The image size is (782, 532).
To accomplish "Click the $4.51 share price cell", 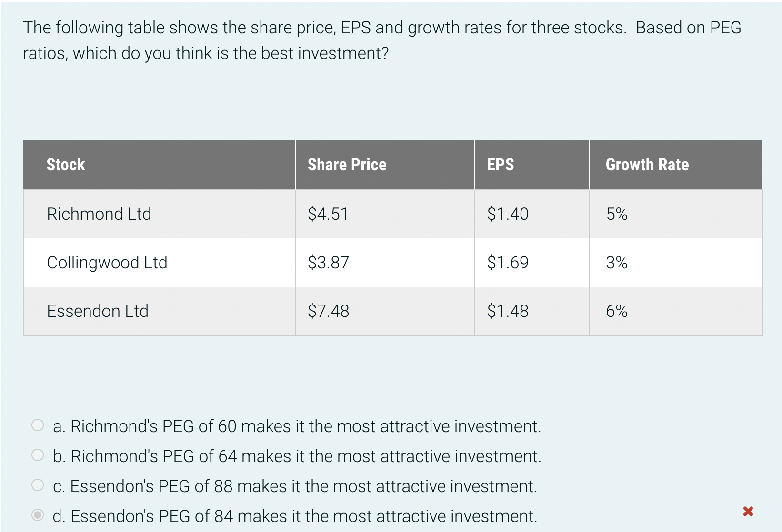I will pos(328,214).
